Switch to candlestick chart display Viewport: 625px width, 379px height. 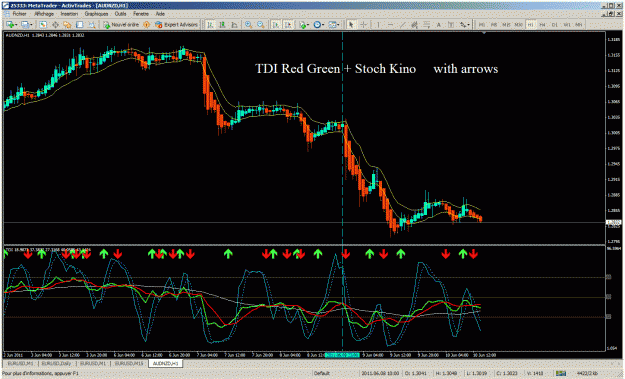click(x=222, y=25)
